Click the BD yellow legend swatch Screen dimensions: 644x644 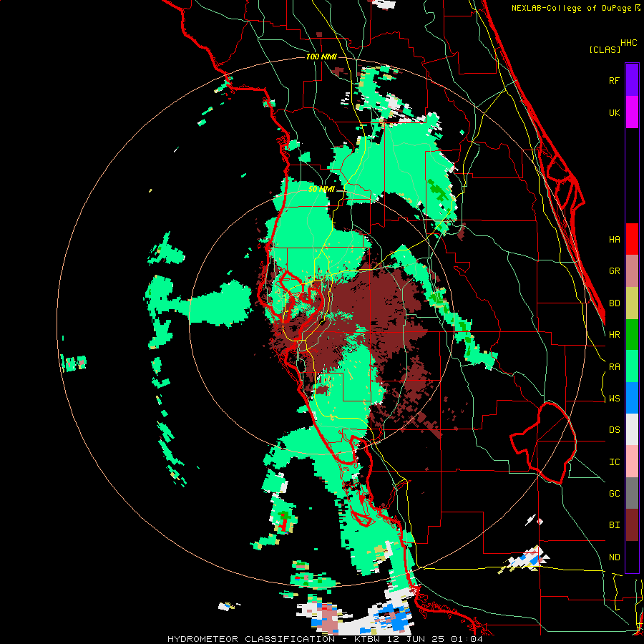[x=632, y=303]
